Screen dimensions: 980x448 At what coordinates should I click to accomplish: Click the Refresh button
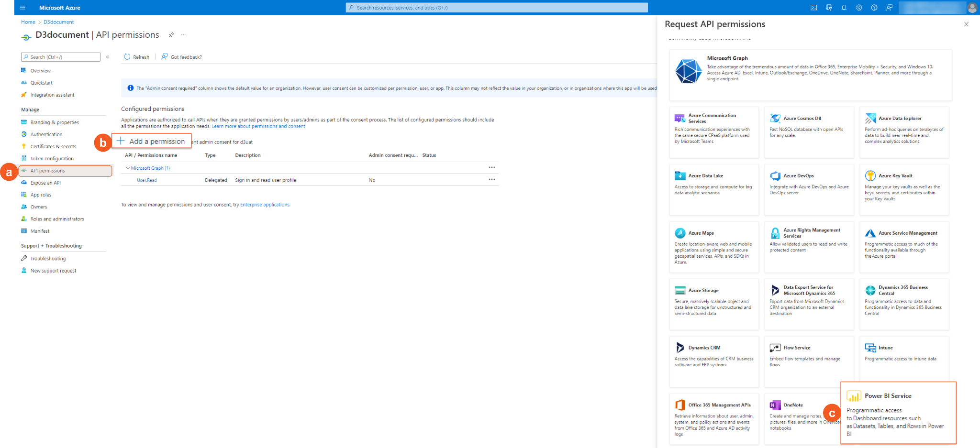[136, 57]
